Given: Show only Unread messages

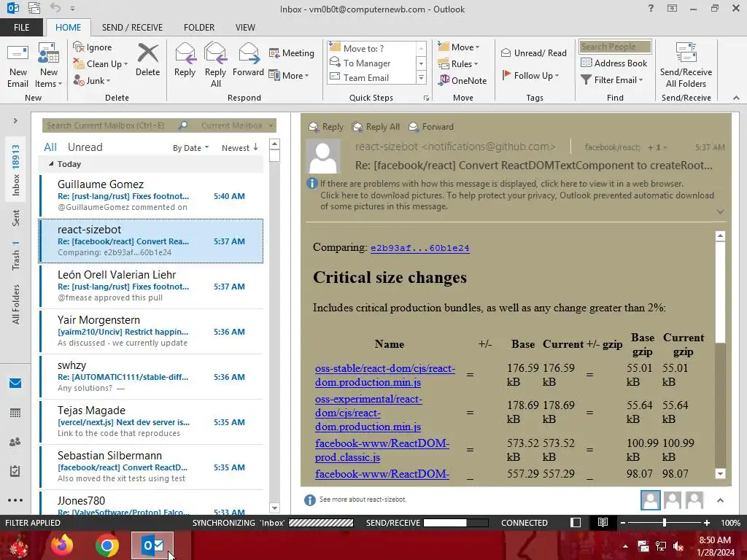Looking at the screenshot, I should [x=85, y=147].
